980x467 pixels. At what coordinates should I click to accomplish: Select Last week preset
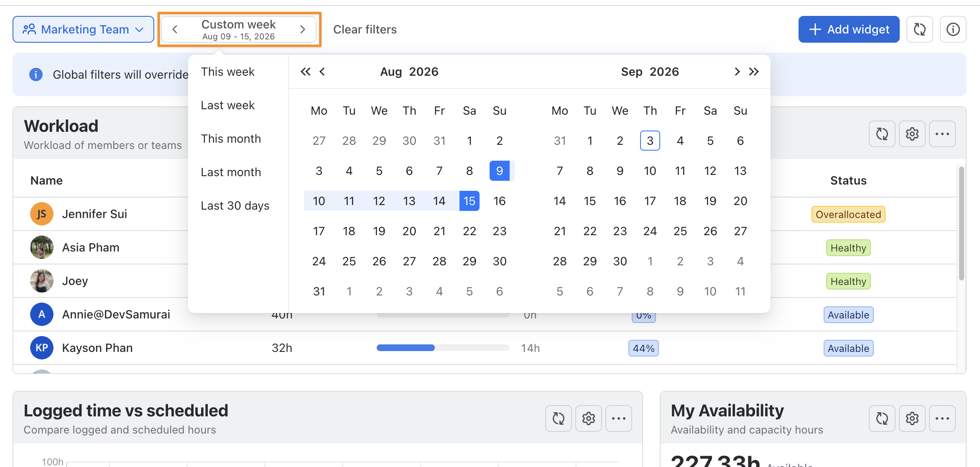point(227,105)
